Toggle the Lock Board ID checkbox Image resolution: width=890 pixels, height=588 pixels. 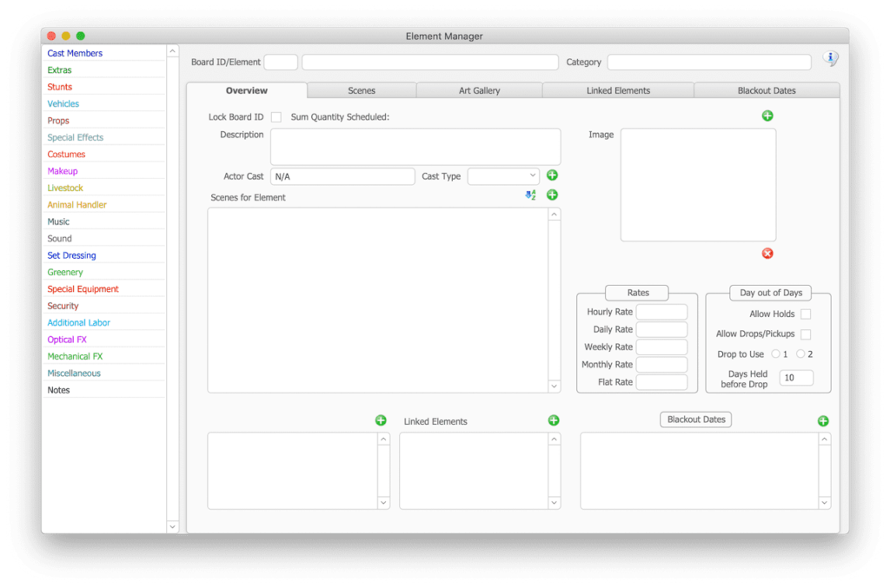tap(276, 117)
